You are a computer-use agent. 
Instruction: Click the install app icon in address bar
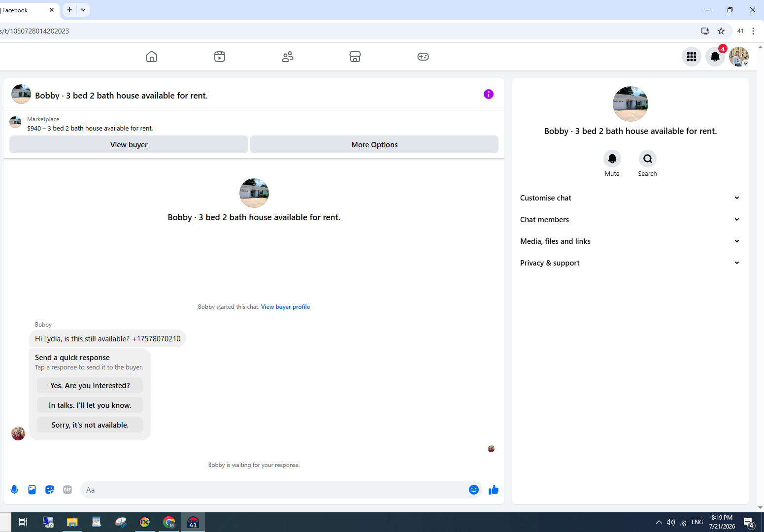(x=705, y=31)
